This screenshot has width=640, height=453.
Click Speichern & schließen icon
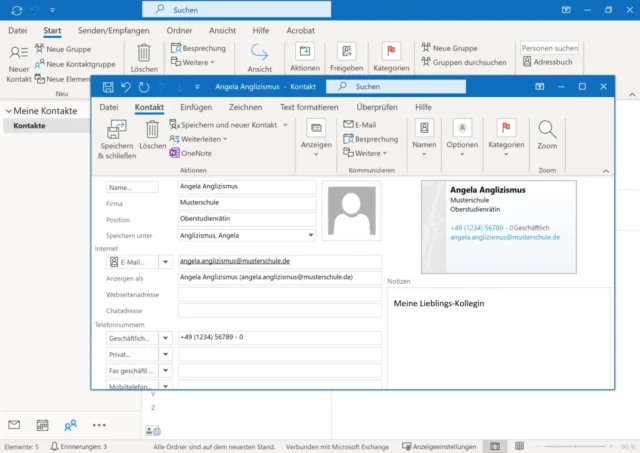(116, 130)
